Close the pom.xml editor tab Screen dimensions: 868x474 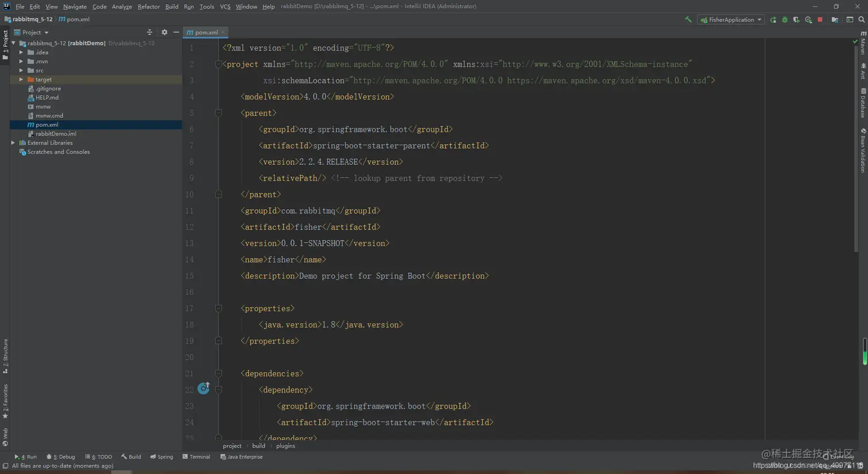pos(223,32)
